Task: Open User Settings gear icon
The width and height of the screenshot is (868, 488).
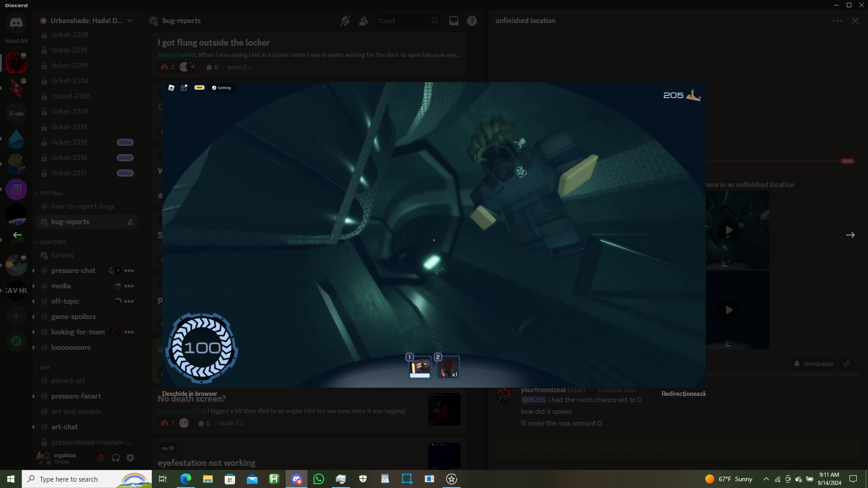Action: click(x=130, y=458)
